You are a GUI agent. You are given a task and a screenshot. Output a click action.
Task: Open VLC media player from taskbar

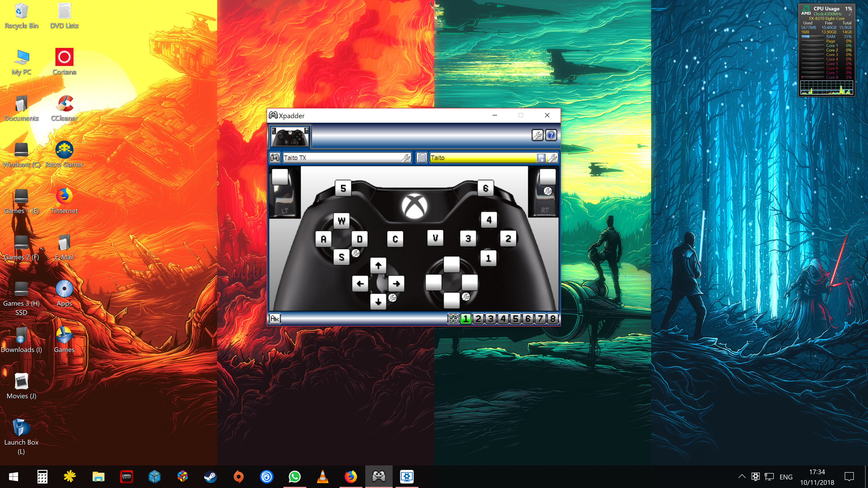point(323,476)
